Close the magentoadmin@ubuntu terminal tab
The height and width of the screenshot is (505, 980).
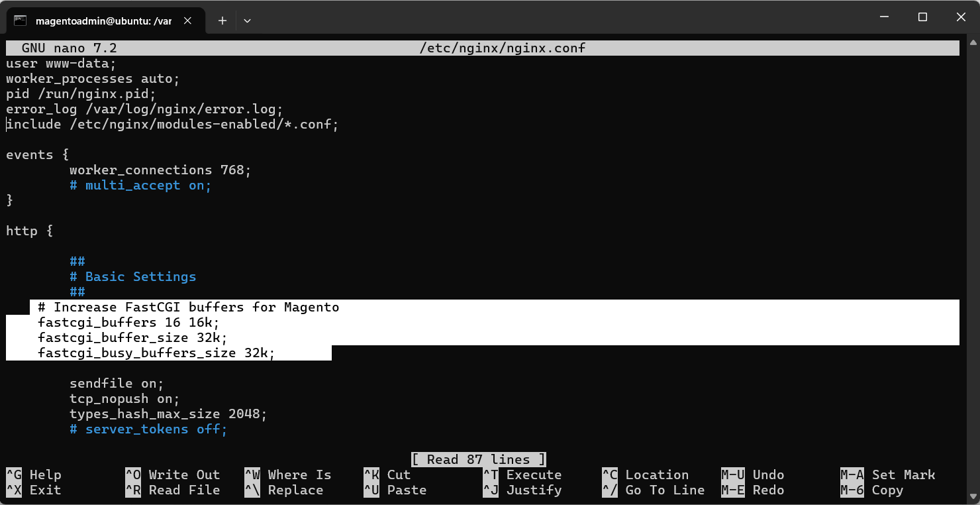click(x=187, y=21)
